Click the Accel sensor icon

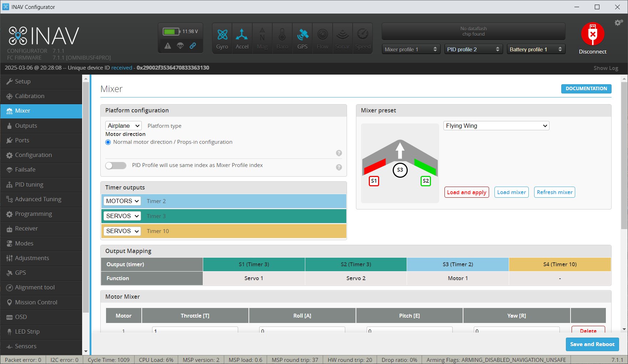point(242,35)
